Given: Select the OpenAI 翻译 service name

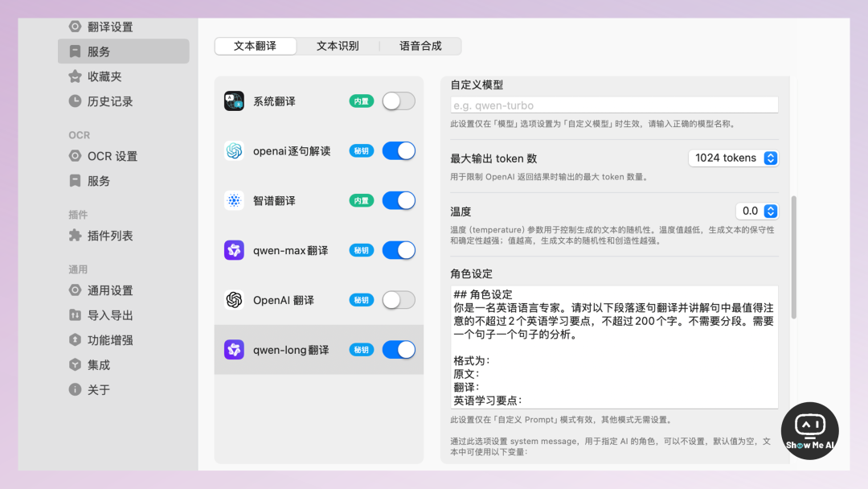Looking at the screenshot, I should 284,300.
